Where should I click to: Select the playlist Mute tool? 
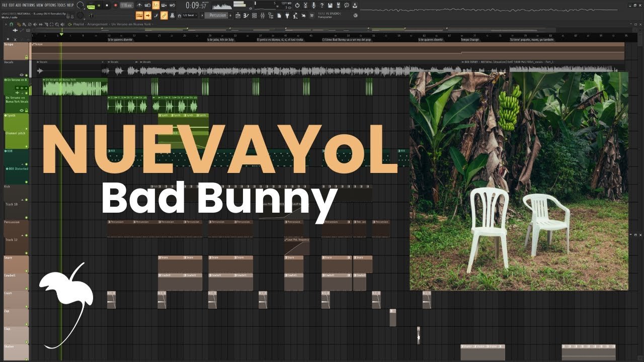coord(35,24)
